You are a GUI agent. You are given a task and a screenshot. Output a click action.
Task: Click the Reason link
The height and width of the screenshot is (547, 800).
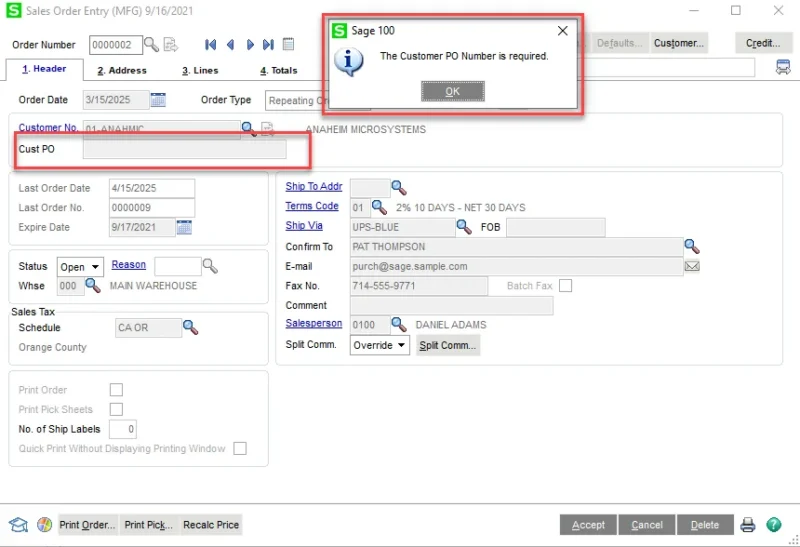coord(129,265)
